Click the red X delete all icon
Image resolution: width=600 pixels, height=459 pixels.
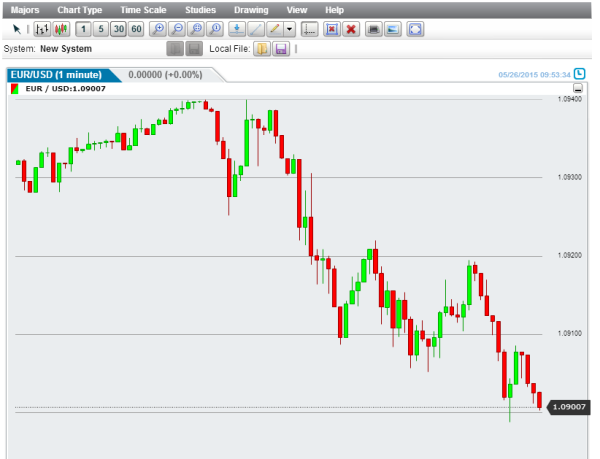click(351, 29)
